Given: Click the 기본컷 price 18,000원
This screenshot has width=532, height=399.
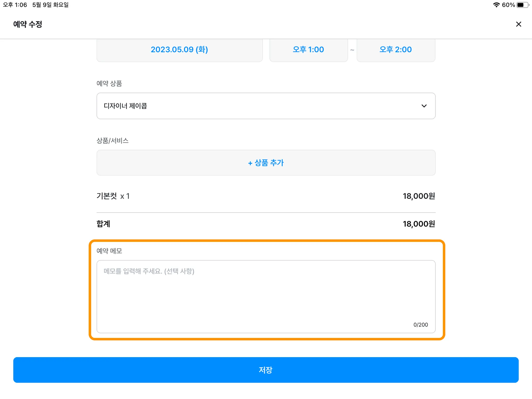Looking at the screenshot, I should (418, 196).
